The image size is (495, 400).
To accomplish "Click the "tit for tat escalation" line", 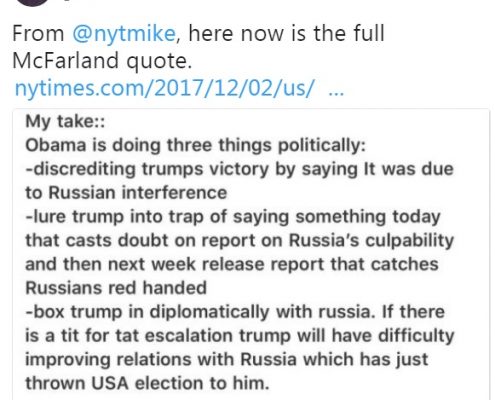I will (240, 336).
